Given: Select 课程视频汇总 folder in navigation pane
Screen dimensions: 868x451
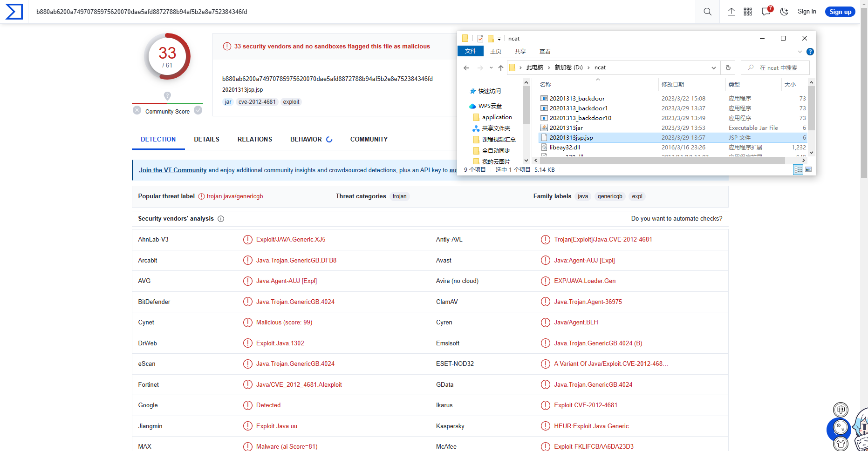Looking at the screenshot, I should (x=499, y=140).
